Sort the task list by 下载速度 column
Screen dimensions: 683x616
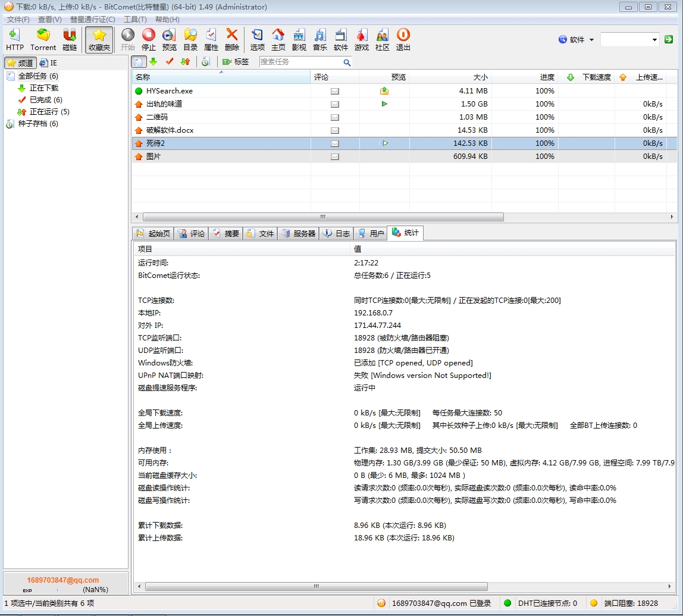tap(586, 77)
